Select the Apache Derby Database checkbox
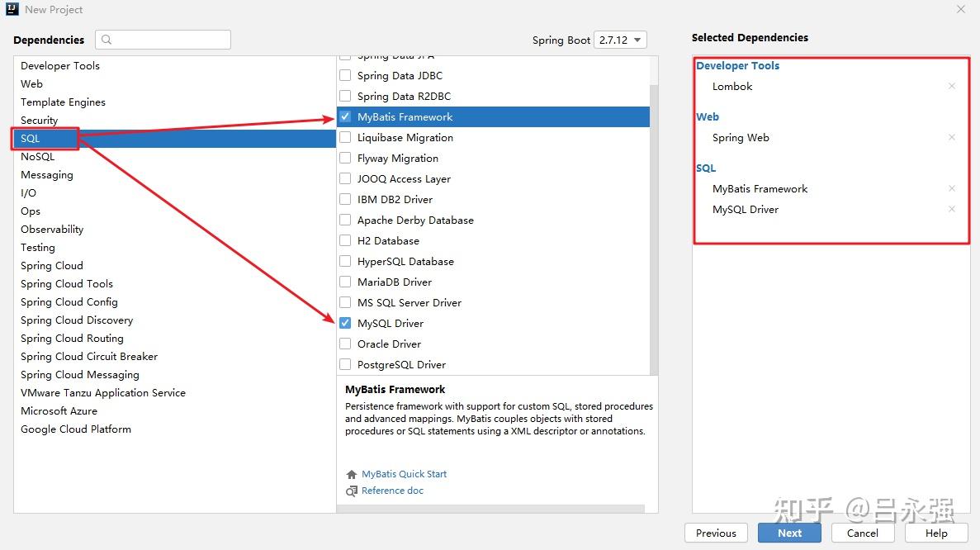Image resolution: width=980 pixels, height=550 pixels. (345, 220)
